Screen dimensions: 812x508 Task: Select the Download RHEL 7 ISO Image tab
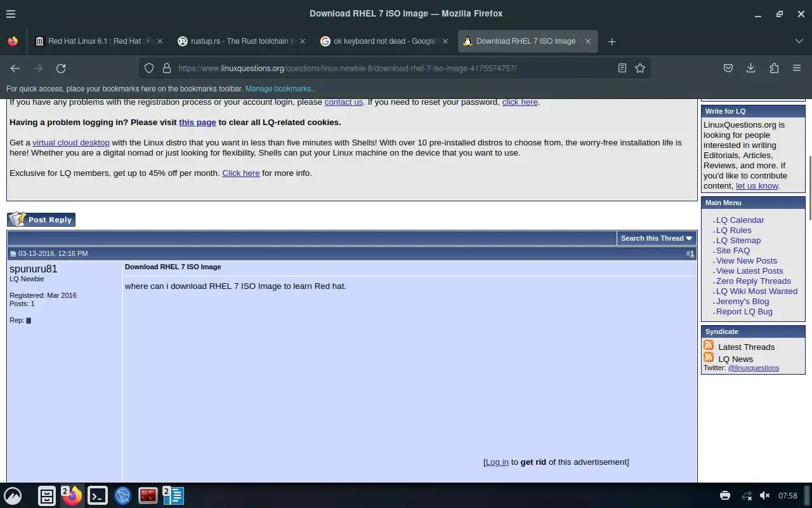pyautogui.click(x=528, y=41)
